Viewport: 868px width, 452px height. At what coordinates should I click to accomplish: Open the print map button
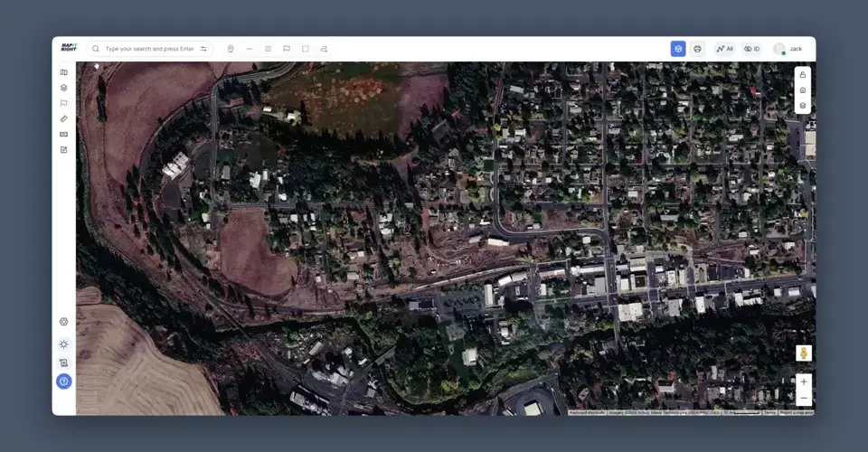pos(697,49)
